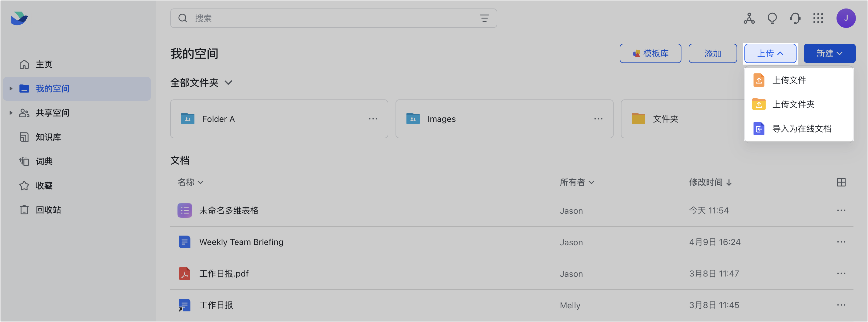
Task: Click the purple user avatar J
Action: 845,18
